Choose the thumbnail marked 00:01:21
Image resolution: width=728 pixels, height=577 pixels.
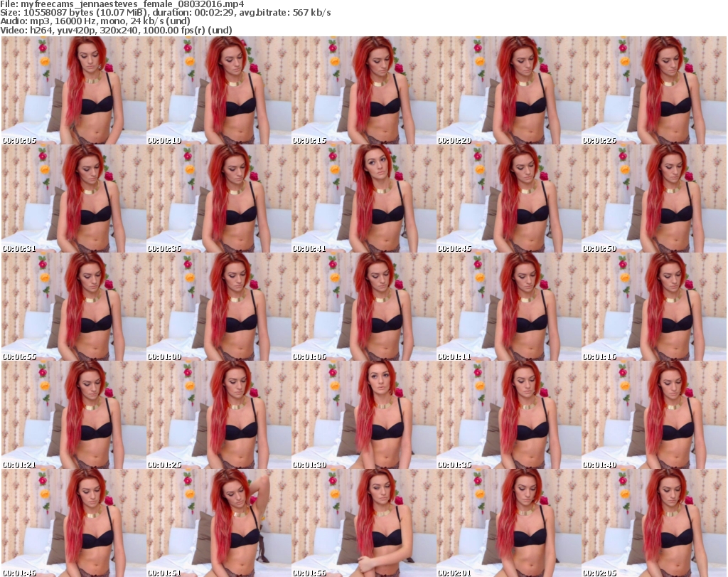coord(73,415)
